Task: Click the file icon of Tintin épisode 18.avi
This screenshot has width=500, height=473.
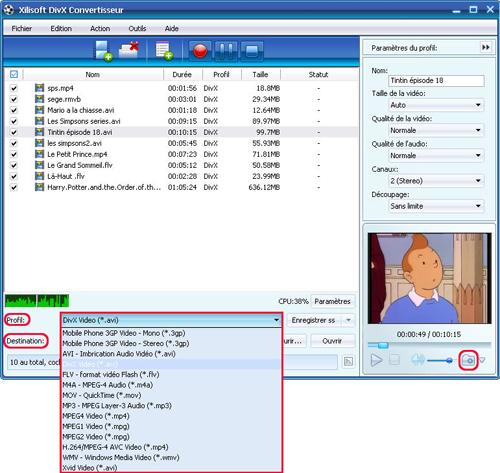Action: tap(39, 132)
